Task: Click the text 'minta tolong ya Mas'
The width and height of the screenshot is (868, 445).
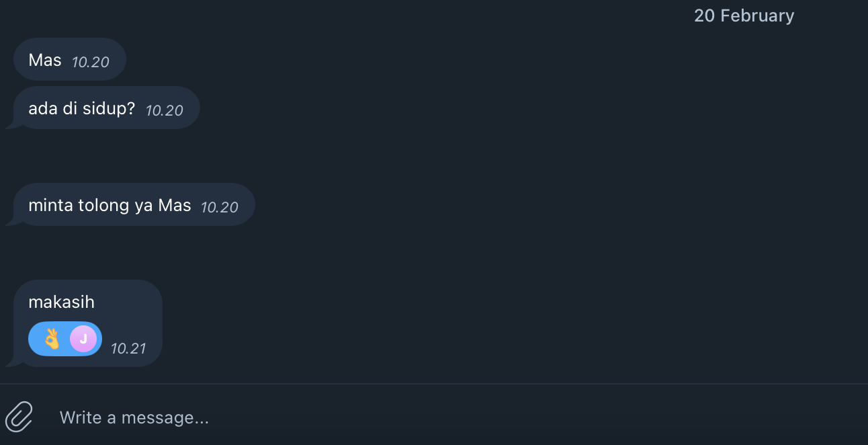Action: coord(110,205)
